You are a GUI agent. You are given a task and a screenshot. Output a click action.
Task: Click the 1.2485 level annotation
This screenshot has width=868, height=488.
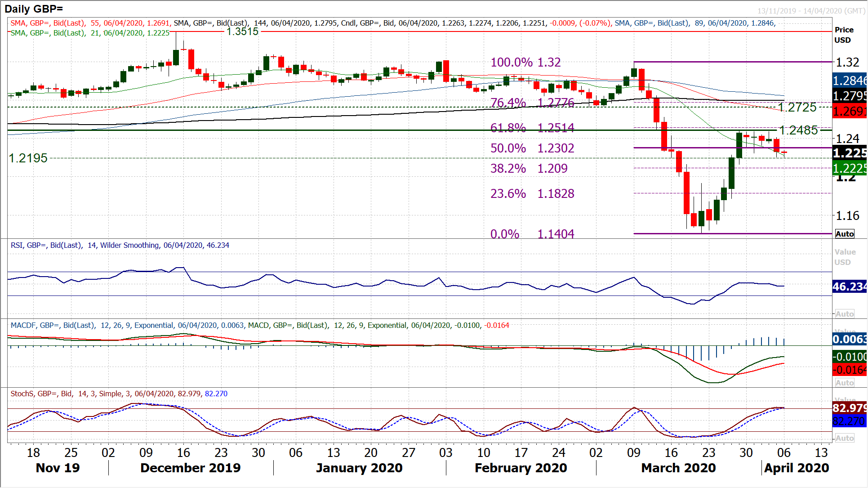click(x=798, y=130)
